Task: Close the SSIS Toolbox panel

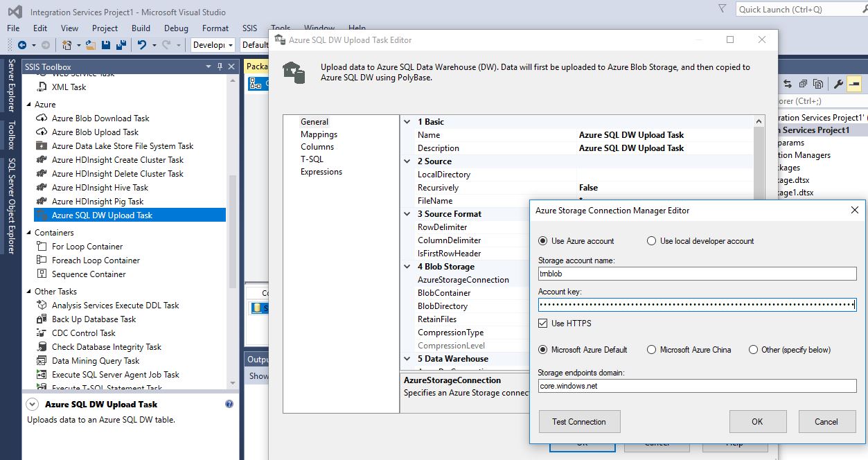Action: click(232, 67)
